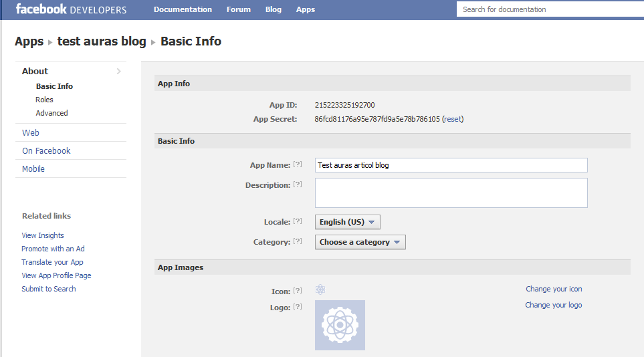Click the help [?] next to Description
This screenshot has width=644, height=357.
298,185
